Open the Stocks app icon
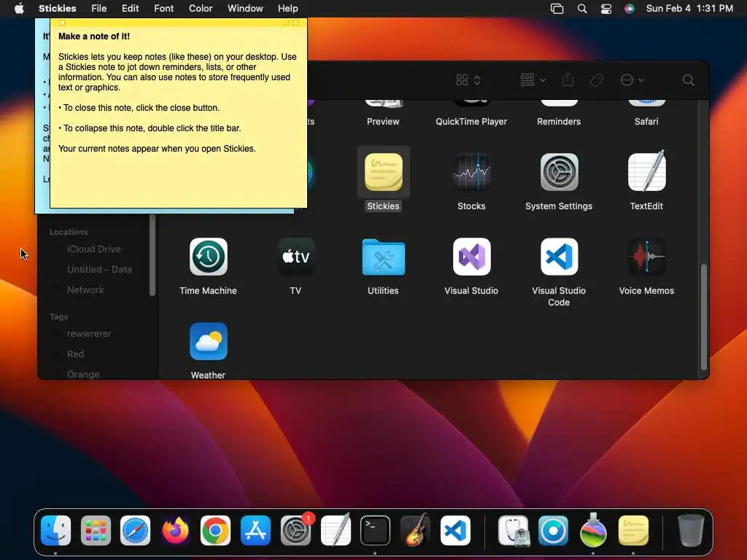This screenshot has height=560, width=747. click(471, 172)
